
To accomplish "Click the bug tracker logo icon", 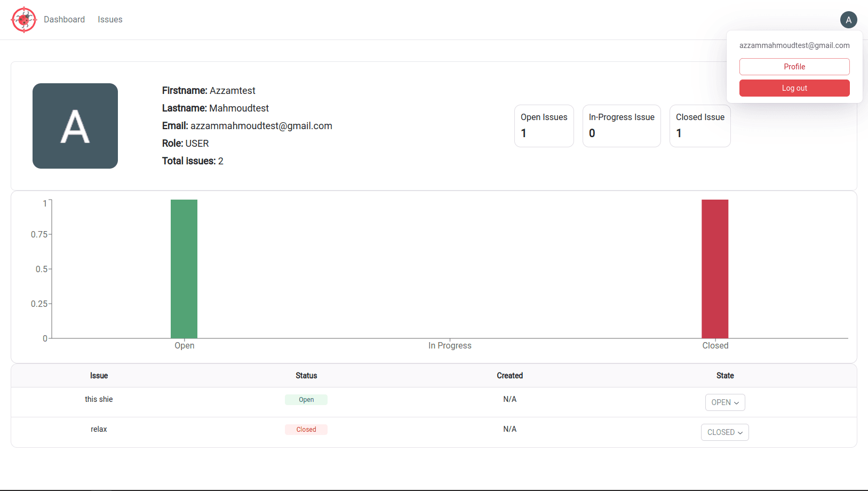I will [x=23, y=20].
